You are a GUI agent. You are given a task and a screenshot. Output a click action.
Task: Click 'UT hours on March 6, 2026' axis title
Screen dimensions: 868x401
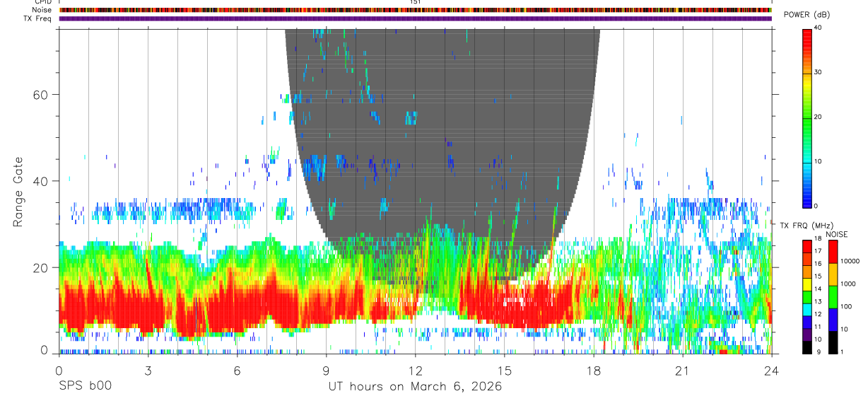click(415, 387)
